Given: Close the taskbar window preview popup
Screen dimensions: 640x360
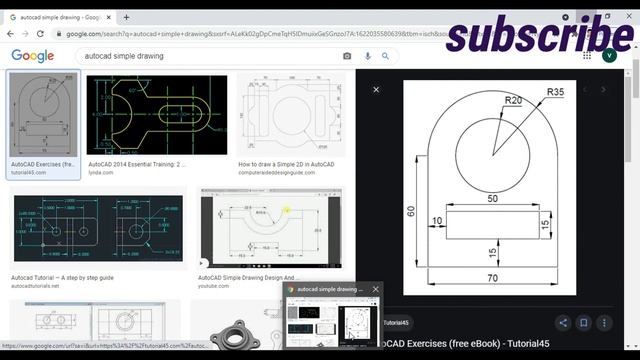Looking at the screenshot, I should click(376, 289).
